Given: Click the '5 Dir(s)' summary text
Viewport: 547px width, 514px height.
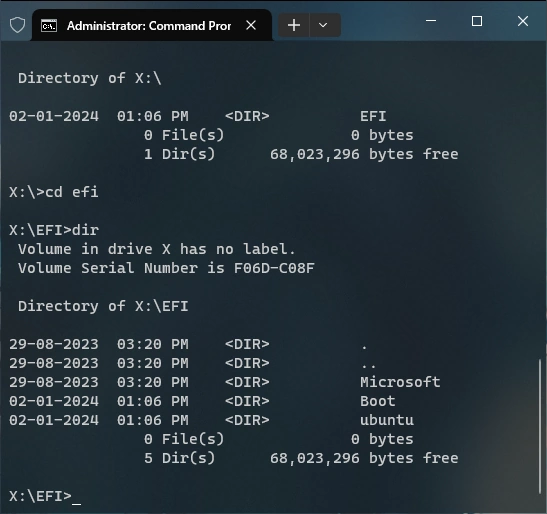Looking at the screenshot, I should click(x=180, y=458).
